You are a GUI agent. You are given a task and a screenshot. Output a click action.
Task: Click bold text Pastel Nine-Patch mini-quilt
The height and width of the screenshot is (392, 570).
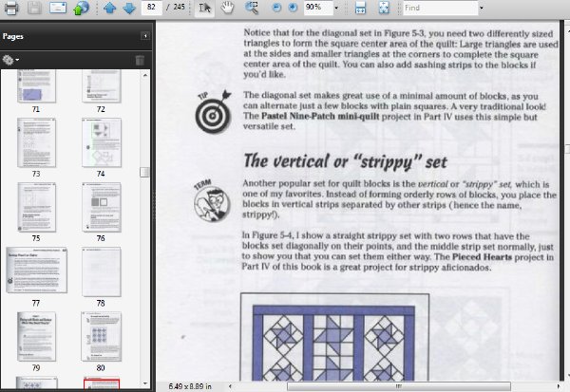pos(320,116)
